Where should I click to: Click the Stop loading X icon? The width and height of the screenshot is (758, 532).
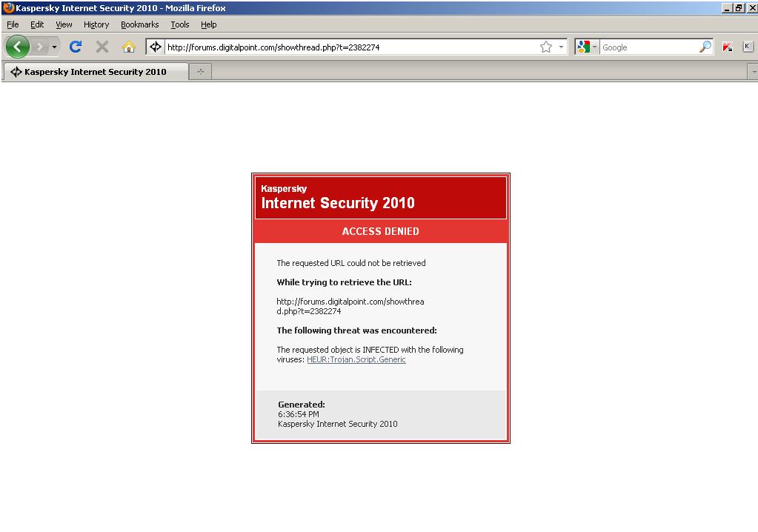point(102,47)
